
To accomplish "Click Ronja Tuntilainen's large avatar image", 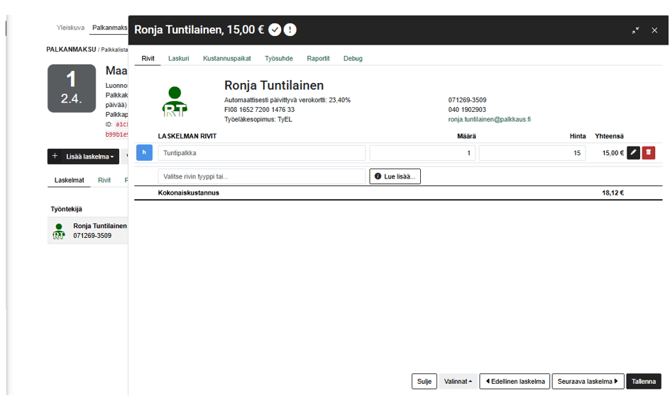I will coord(175,102).
